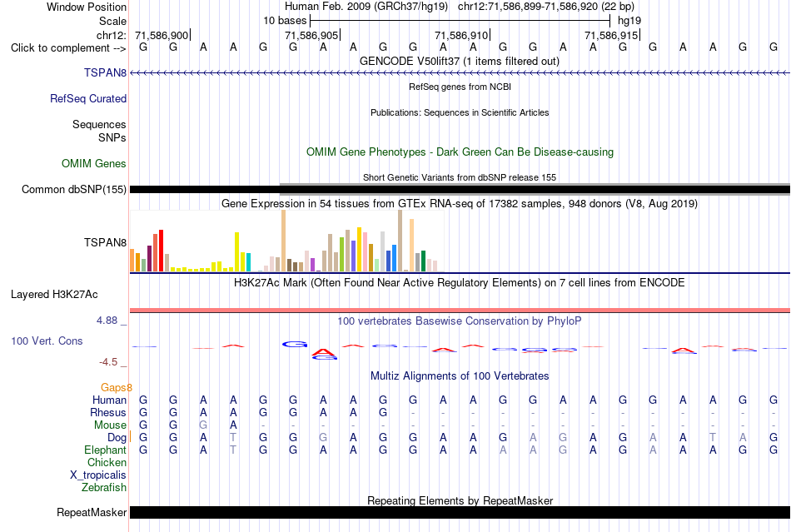The width and height of the screenshot is (791, 532).
Task: Click 'Publications: Sequences in Scientific Articles' title
Action: 460,112
